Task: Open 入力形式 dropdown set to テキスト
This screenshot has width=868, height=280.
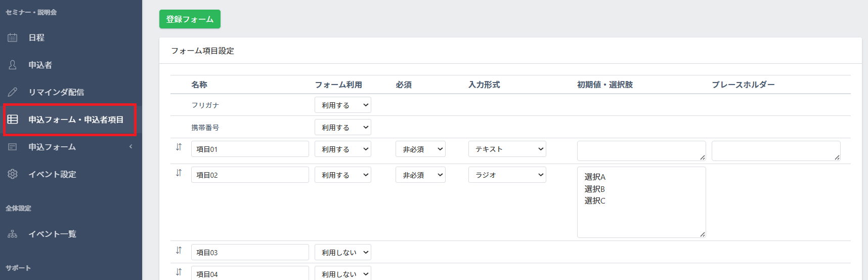Action: click(x=507, y=149)
